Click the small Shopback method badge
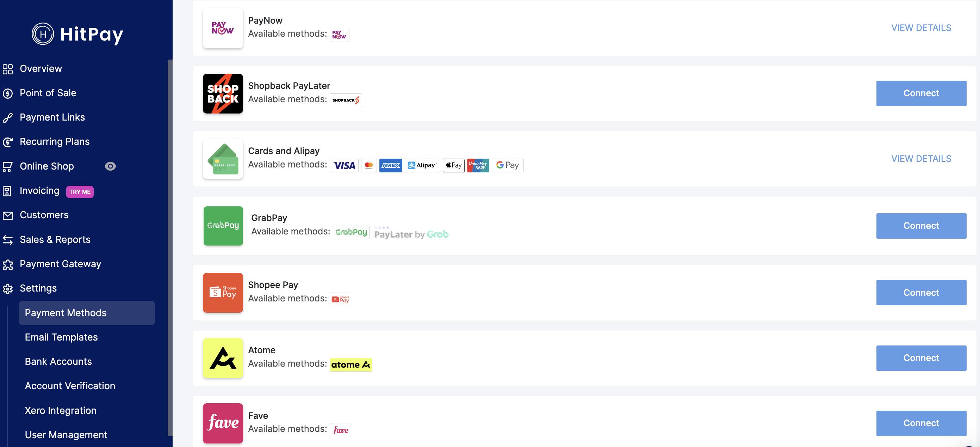 click(346, 100)
